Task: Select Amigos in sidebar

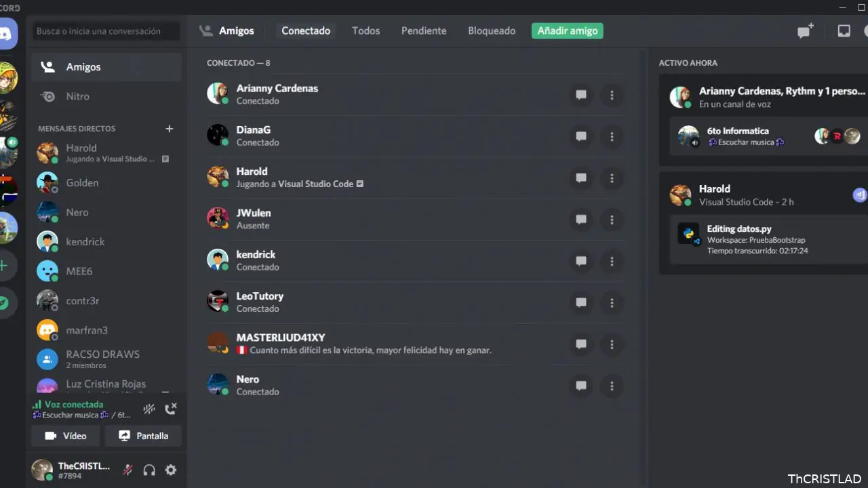Action: (x=106, y=67)
